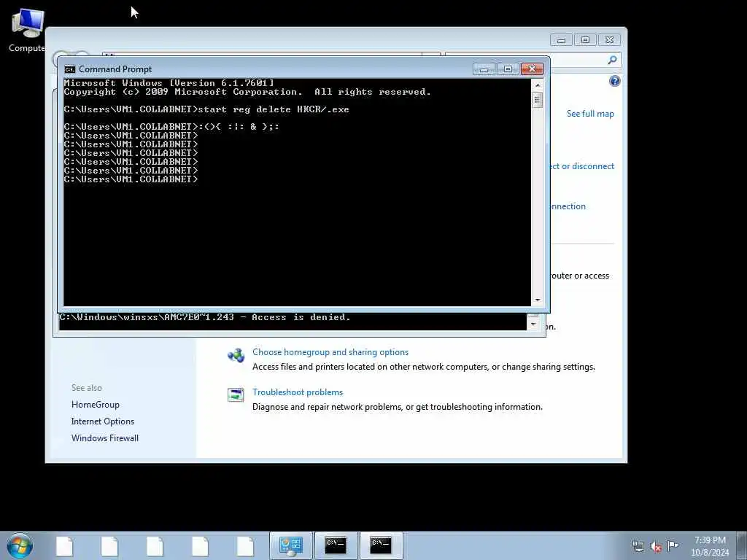The width and height of the screenshot is (747, 560).
Task: Switch to second Command Prompt taskbar button
Action: 381,545
